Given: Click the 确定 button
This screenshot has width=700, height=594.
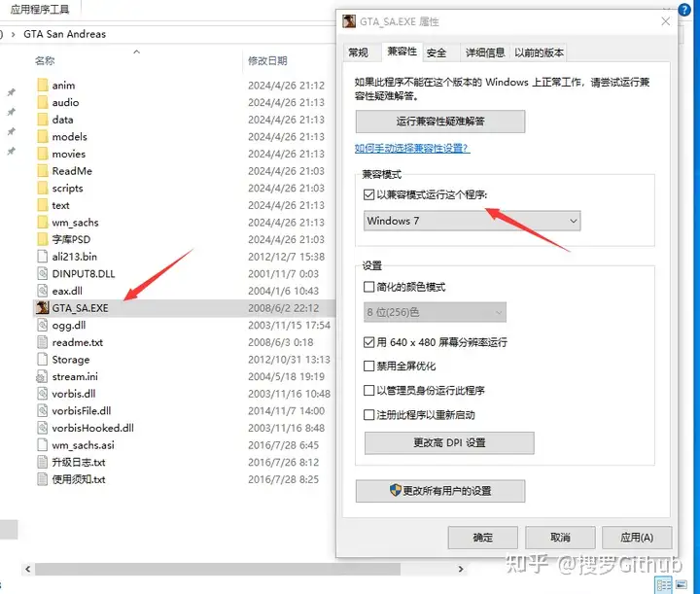Looking at the screenshot, I should [x=482, y=538].
